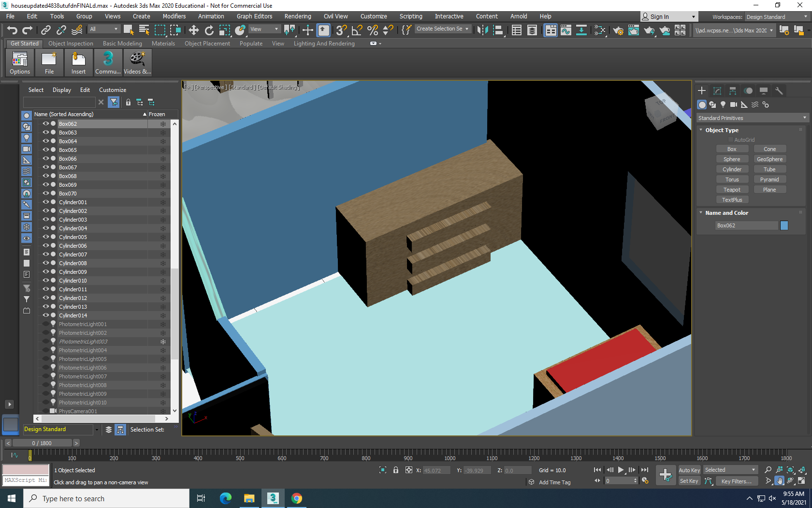Show PhotometricLight001 via its eye icon

pyautogui.click(x=46, y=324)
